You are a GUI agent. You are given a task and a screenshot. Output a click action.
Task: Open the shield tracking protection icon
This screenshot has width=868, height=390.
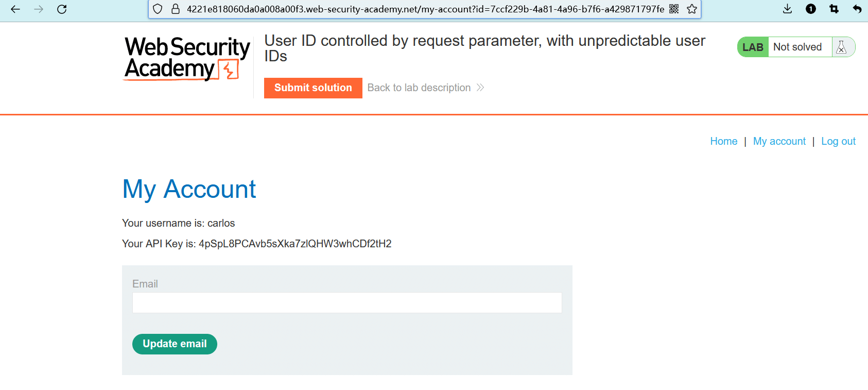click(x=158, y=9)
